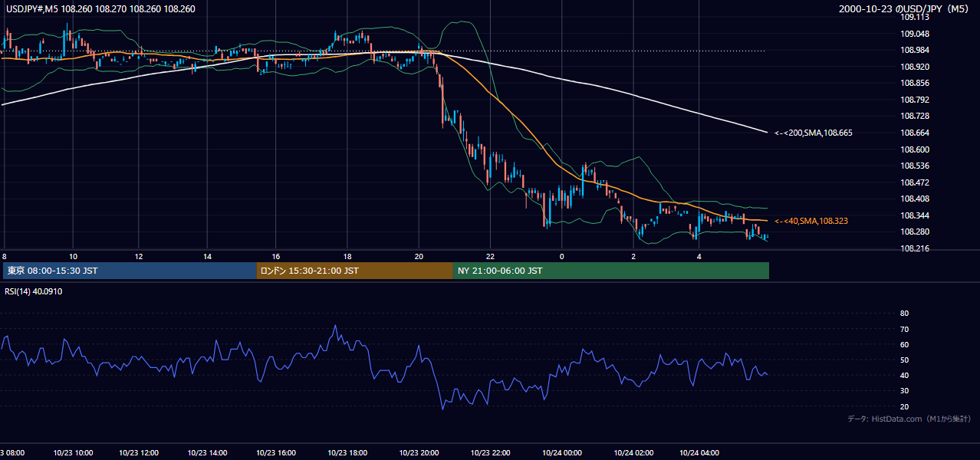Click price axis value 108.216
This screenshot has width=980, height=460.
(915, 248)
